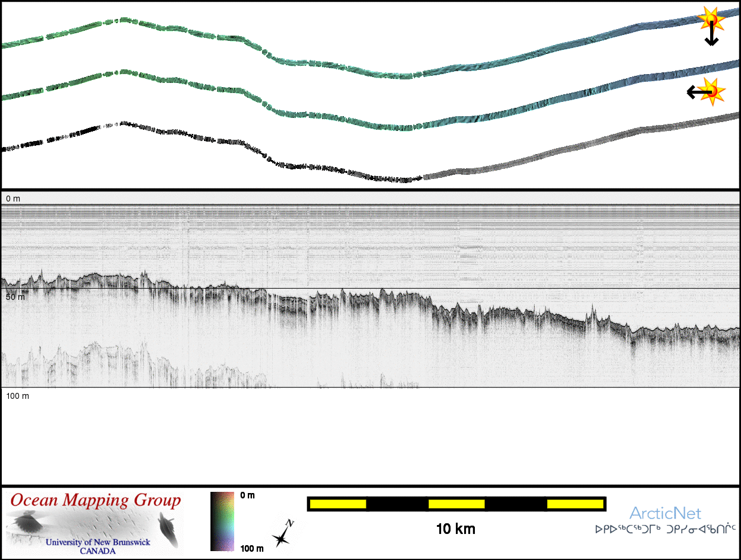This screenshot has height=560, width=741.
Task: Click the 10 km scale label
Action: pyautogui.click(x=455, y=529)
